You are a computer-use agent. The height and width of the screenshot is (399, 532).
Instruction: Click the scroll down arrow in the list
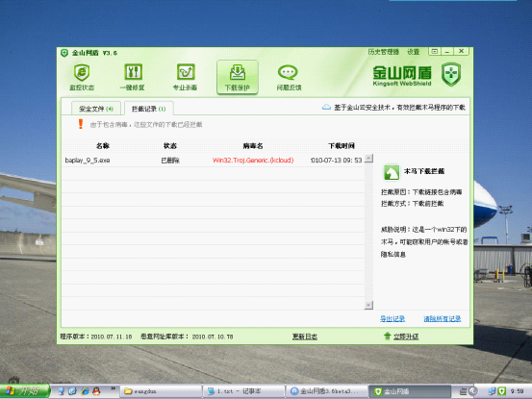368,305
